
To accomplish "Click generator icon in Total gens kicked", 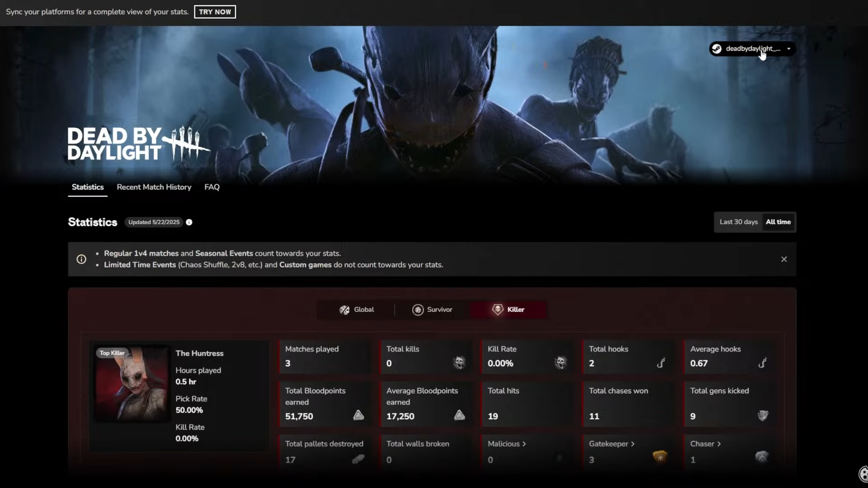I will pyautogui.click(x=763, y=415).
